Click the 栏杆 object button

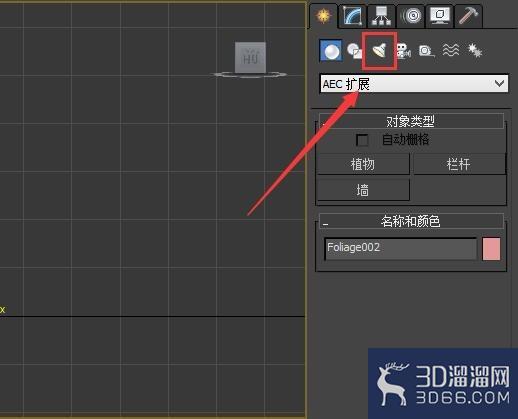coord(459,164)
